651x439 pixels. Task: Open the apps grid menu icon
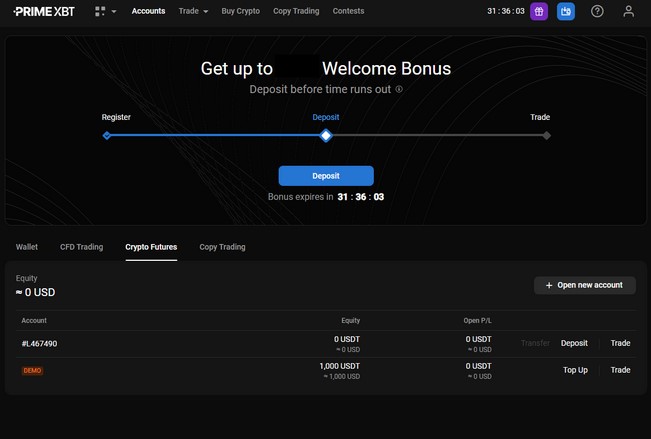point(100,11)
